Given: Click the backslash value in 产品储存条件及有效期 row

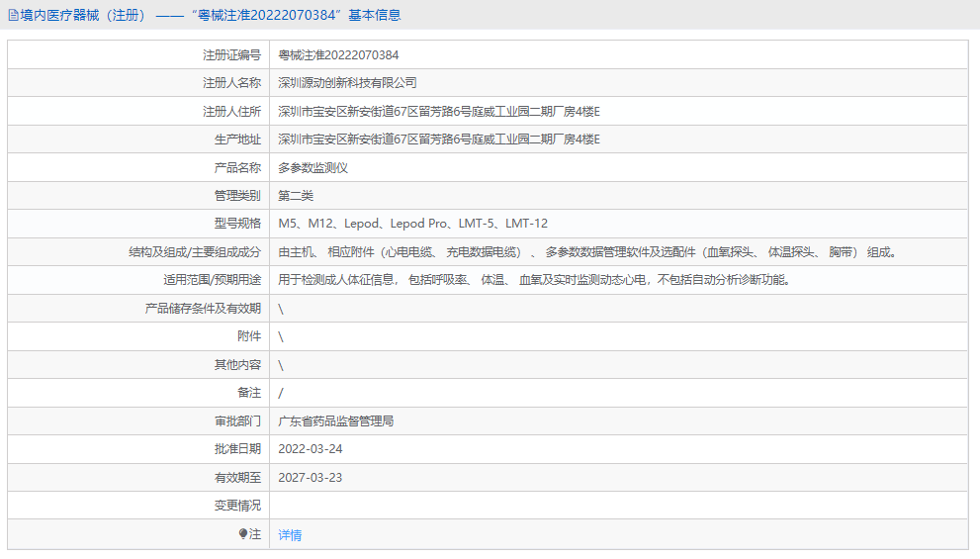Looking at the screenshot, I should click(x=281, y=309).
